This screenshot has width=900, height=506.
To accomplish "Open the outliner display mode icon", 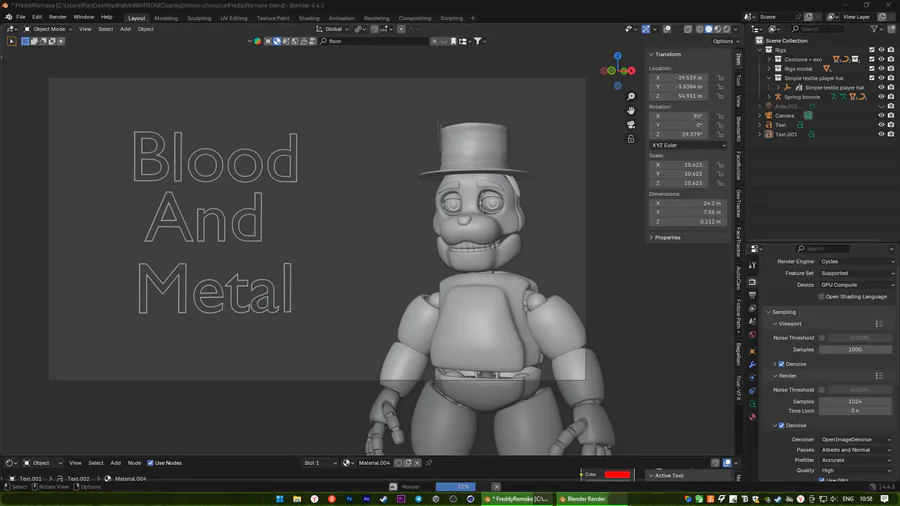I will tap(774, 29).
